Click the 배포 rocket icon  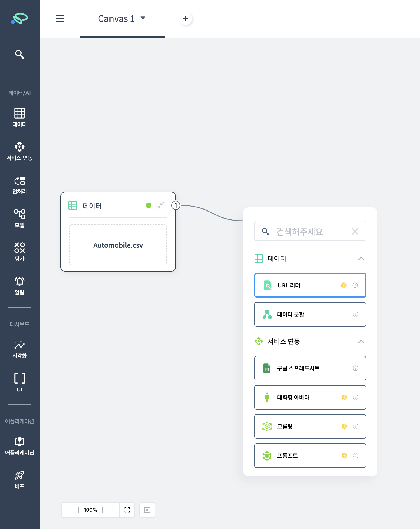19,479
